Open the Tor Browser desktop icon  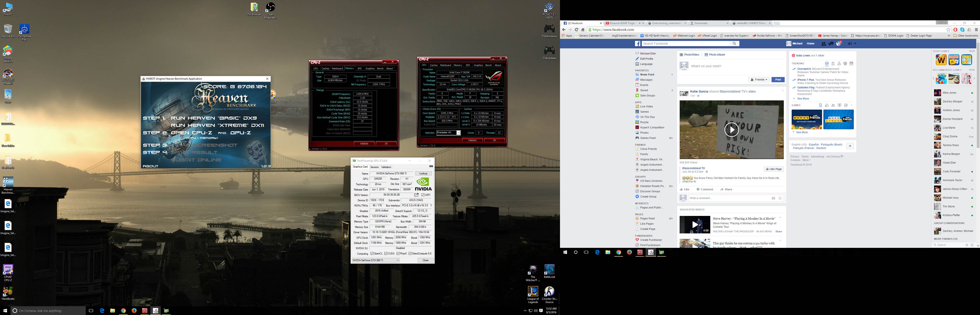click(254, 9)
